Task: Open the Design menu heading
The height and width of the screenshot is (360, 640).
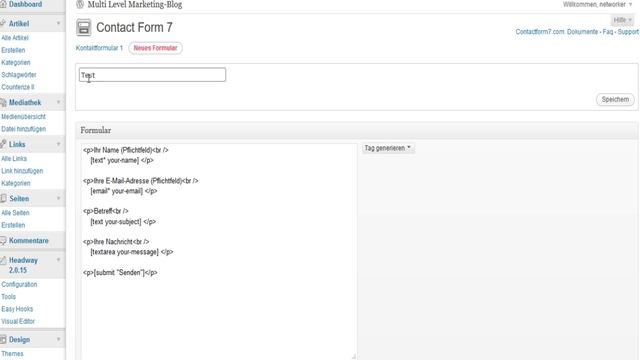Action: coord(19,339)
